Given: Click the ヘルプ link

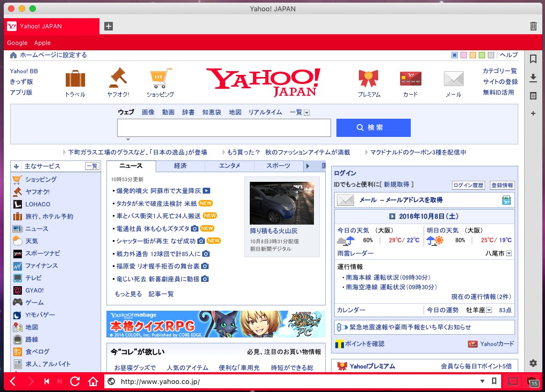Looking at the screenshot, I should (509, 55).
